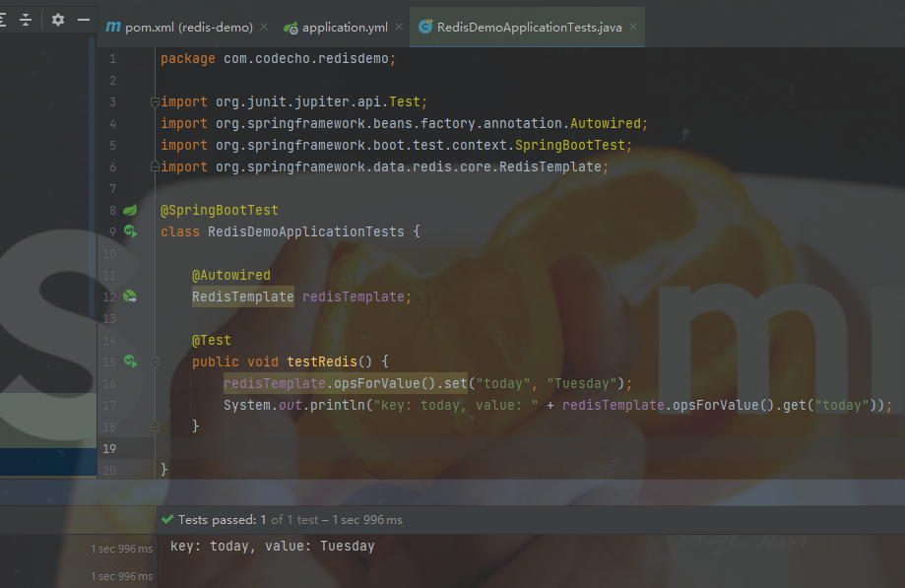Click the Maven icon on pom.xml tab
This screenshot has height=588, width=905.
point(113,27)
